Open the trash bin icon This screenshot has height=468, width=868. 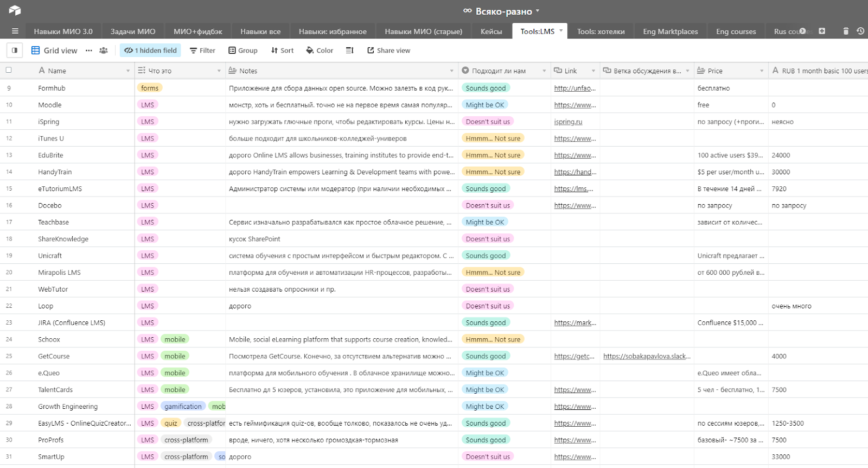coord(846,31)
